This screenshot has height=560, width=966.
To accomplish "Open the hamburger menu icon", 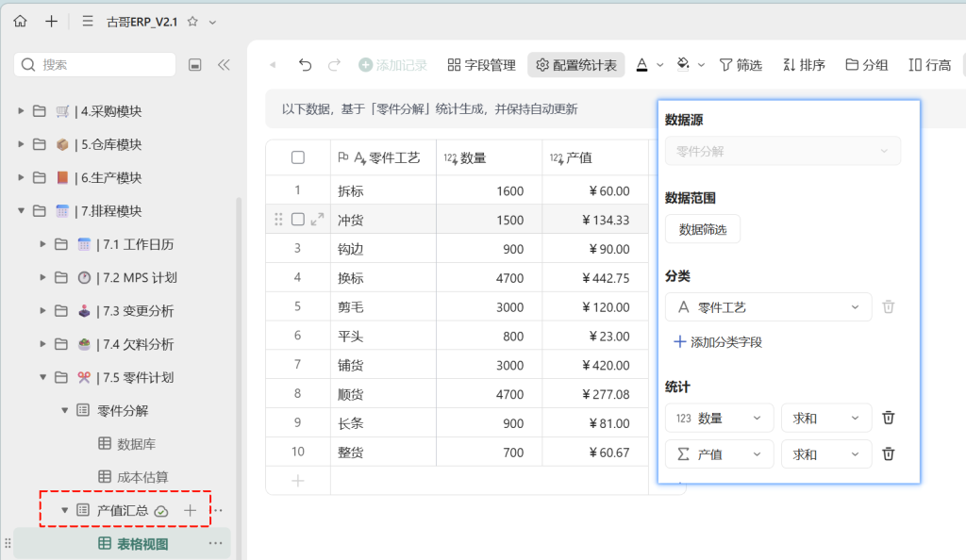I will tap(88, 22).
